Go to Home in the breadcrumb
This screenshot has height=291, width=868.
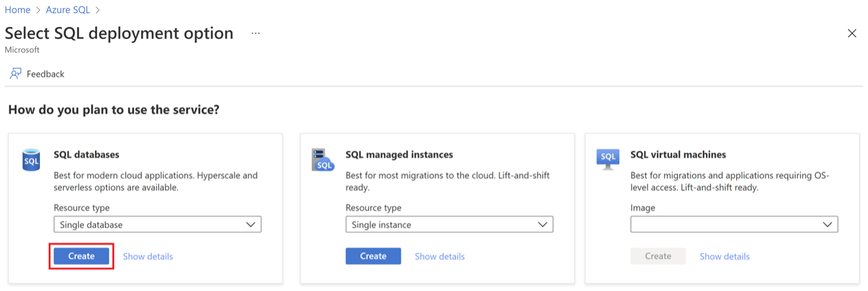click(18, 10)
